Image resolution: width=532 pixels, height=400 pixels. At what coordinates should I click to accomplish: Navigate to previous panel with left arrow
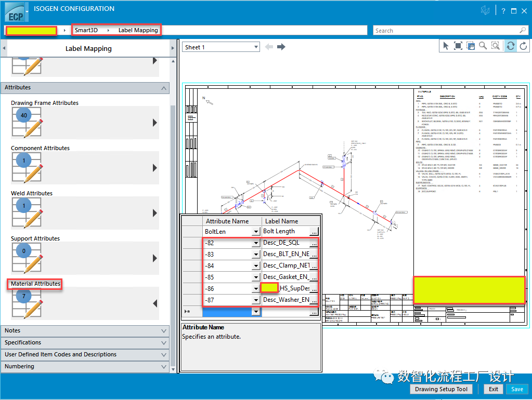[4, 48]
